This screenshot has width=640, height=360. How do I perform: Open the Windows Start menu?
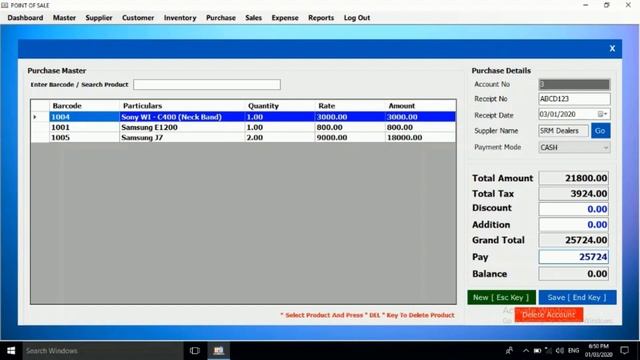(x=11, y=351)
